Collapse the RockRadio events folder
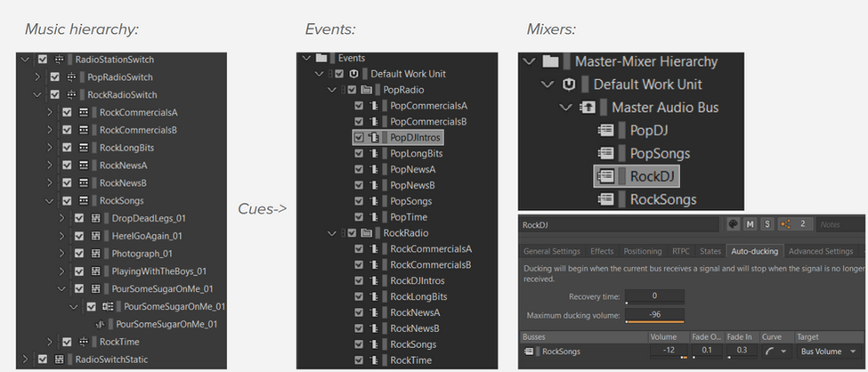 click(x=331, y=233)
